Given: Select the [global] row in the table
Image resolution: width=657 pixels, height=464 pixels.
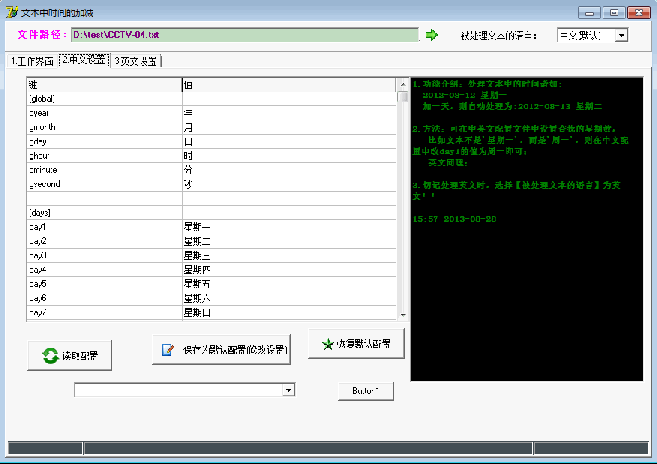Looking at the screenshot, I should (212, 99).
